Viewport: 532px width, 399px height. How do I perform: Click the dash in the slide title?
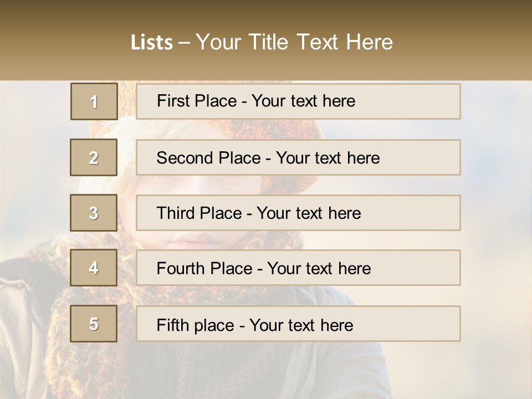[185, 43]
